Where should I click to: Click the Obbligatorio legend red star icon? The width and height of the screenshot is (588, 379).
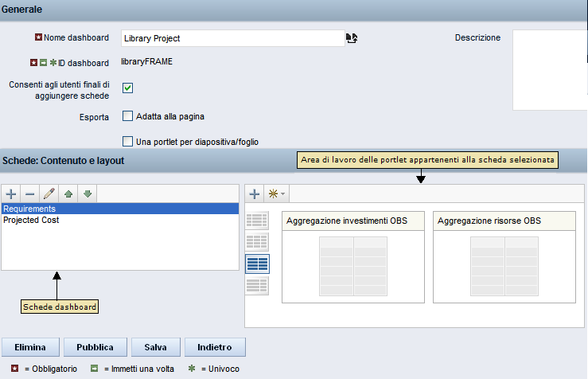(14, 369)
